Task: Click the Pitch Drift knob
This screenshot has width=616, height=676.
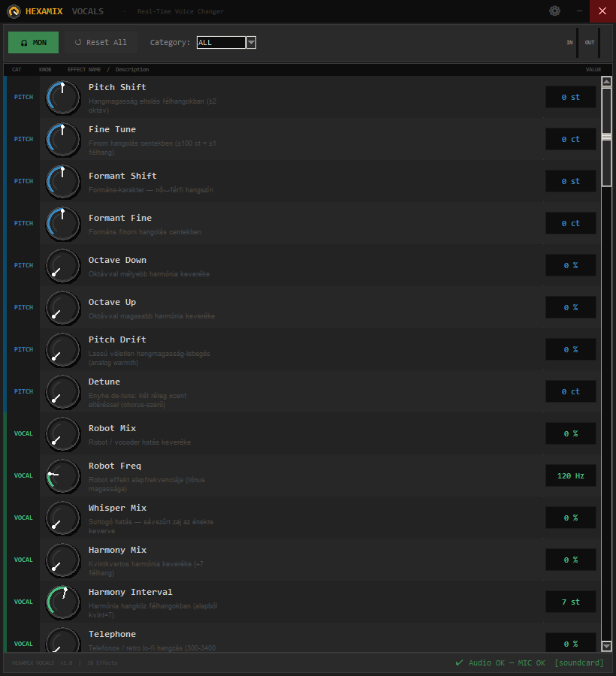Action: coord(63,349)
